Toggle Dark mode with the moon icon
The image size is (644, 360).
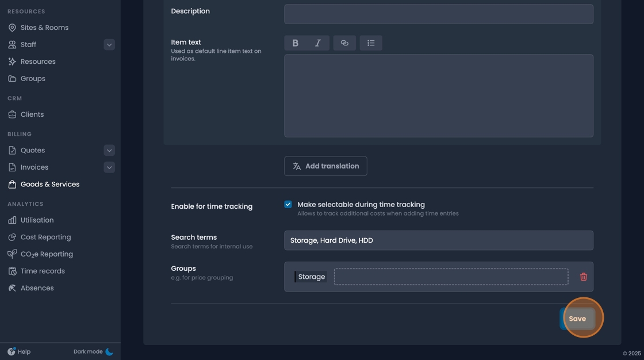(x=109, y=351)
